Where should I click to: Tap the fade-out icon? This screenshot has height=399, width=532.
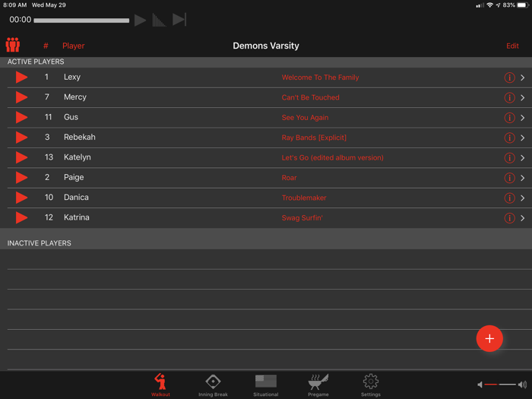(159, 20)
